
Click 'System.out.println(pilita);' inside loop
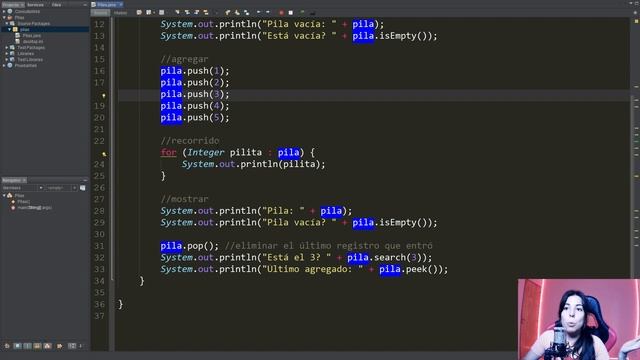click(x=253, y=164)
